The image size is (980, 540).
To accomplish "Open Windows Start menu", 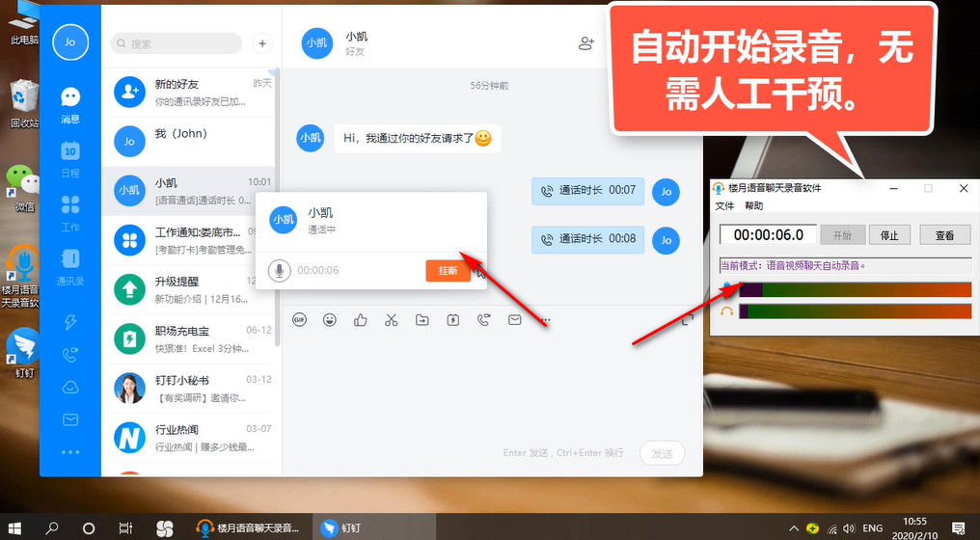I will coord(14,528).
